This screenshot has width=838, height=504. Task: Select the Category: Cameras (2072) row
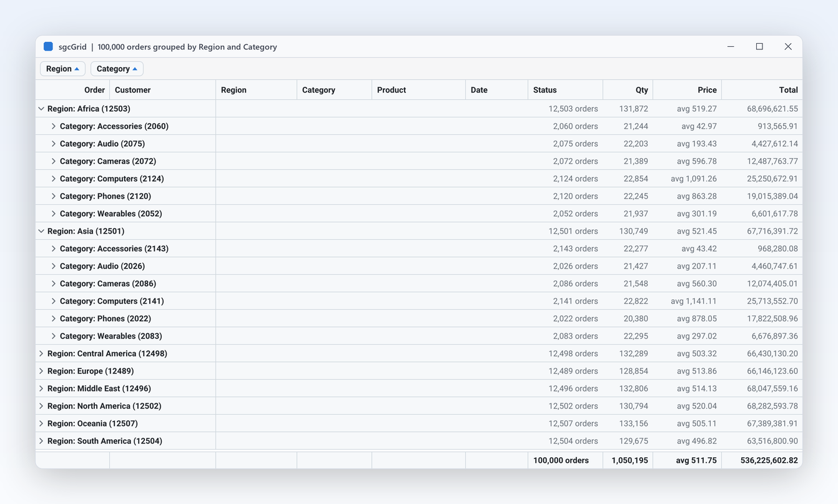click(x=419, y=161)
